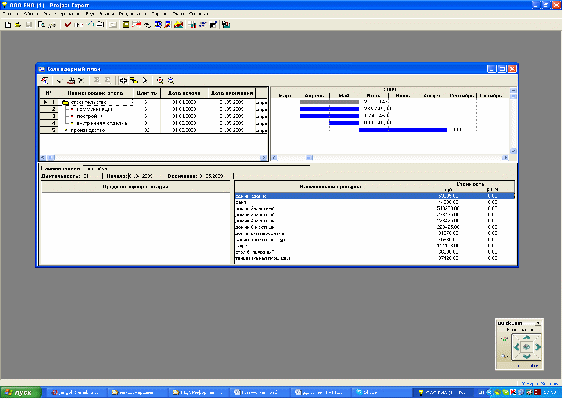563x399 pixels.
Task: Click right arrow of Gantt chart horizontal scrollbar
Action: tap(506, 158)
